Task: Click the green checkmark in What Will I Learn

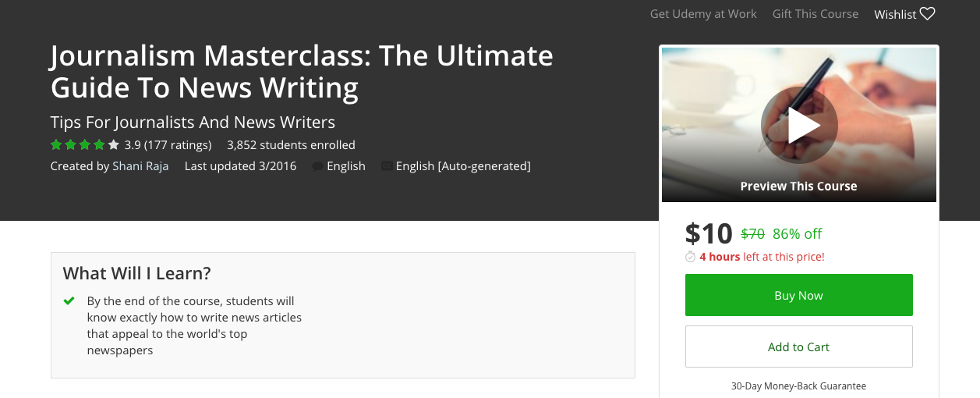Action: [69, 300]
